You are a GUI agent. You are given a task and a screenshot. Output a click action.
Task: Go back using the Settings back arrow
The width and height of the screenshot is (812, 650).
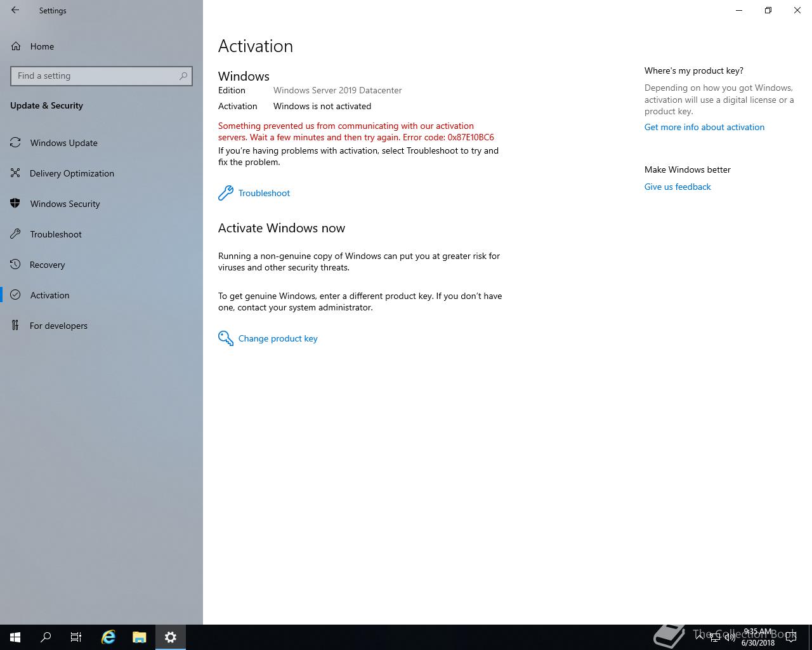(x=15, y=10)
